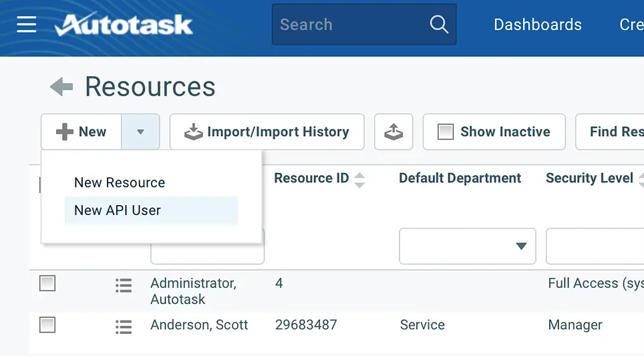Viewport: 644px width, 356px height.
Task: Click the name Anderson, Scott
Action: tap(199, 325)
